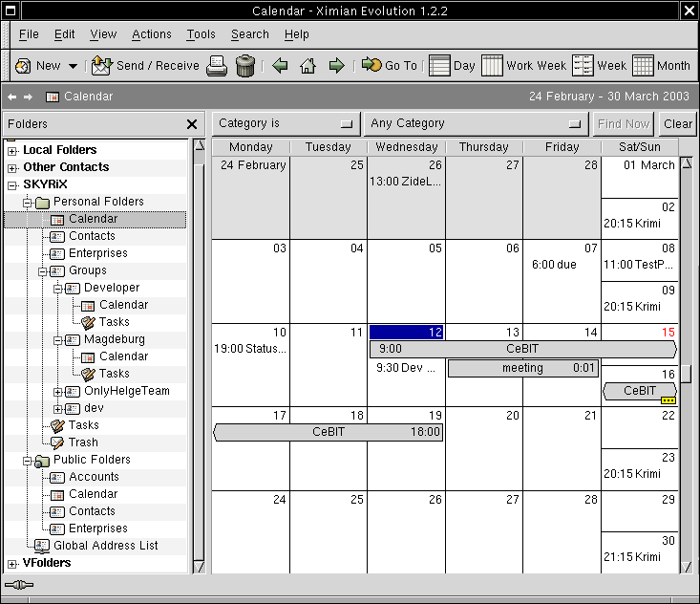Collapse the Developer group node
The image size is (700, 604).
[x=58, y=289]
